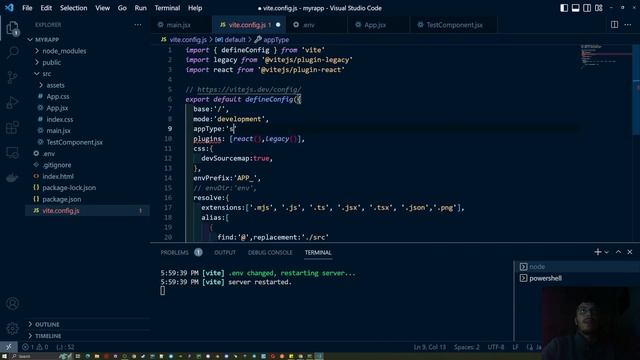
Task: Open the Manage gear icon
Action: (x=13, y=328)
